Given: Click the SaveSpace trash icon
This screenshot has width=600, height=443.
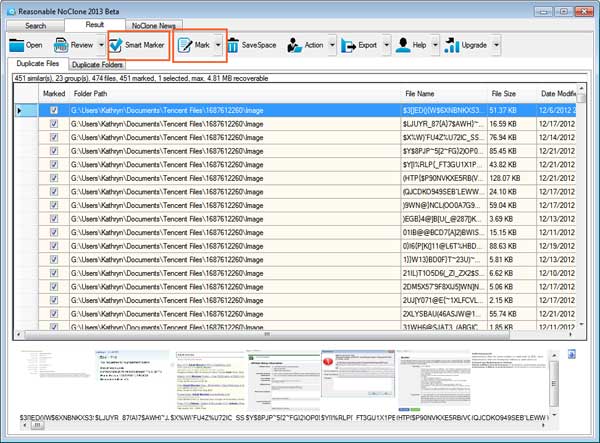Looking at the screenshot, I should click(x=233, y=45).
